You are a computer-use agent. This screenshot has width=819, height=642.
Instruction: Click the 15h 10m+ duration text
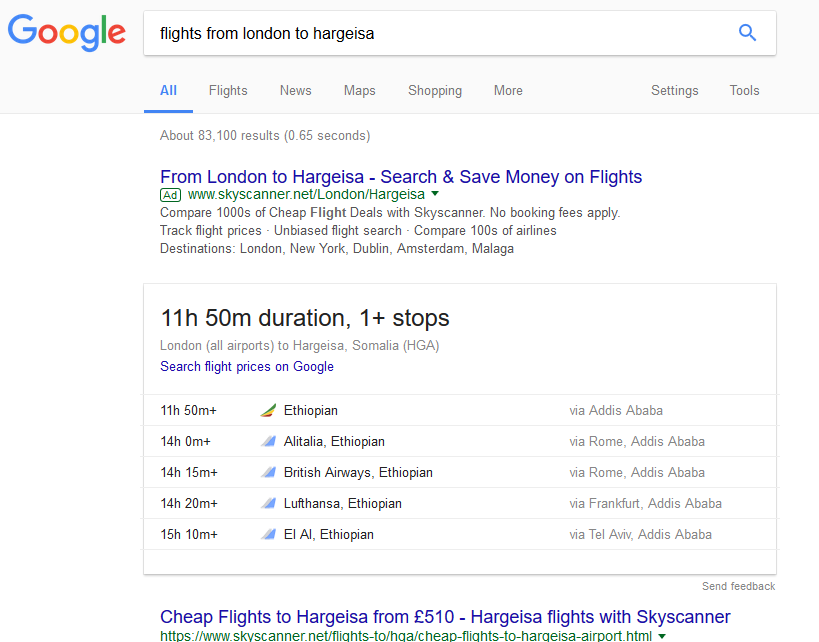coord(189,534)
